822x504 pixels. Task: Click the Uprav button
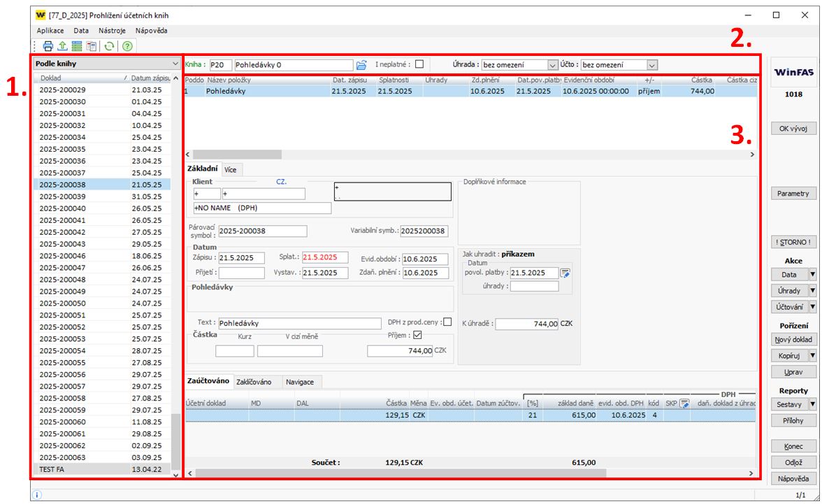pyautogui.click(x=793, y=372)
